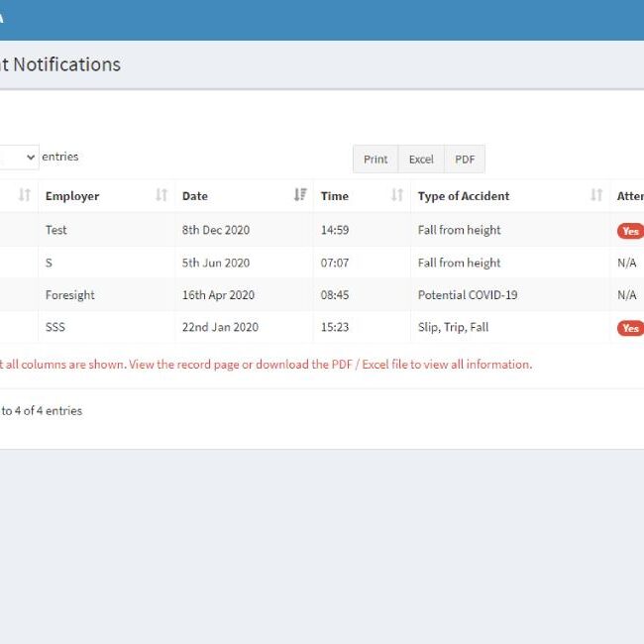
Task: Click the Time column sort arrows
Action: (397, 196)
